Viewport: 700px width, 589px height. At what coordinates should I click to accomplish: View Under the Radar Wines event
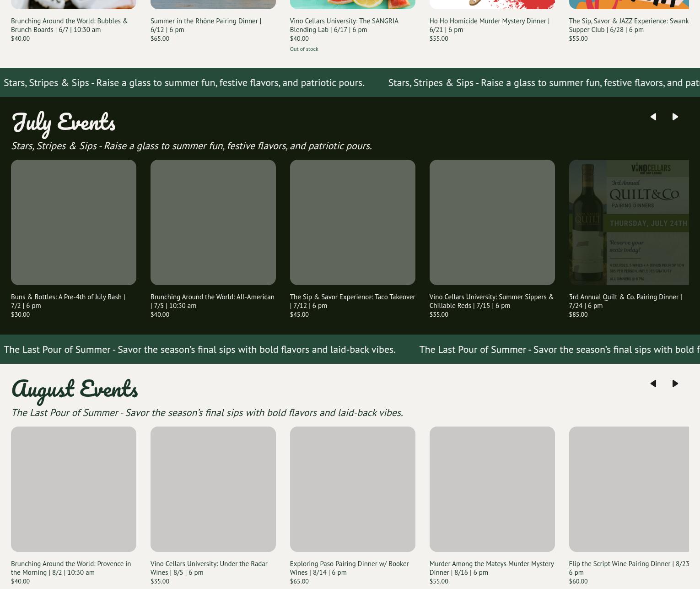pos(209,568)
